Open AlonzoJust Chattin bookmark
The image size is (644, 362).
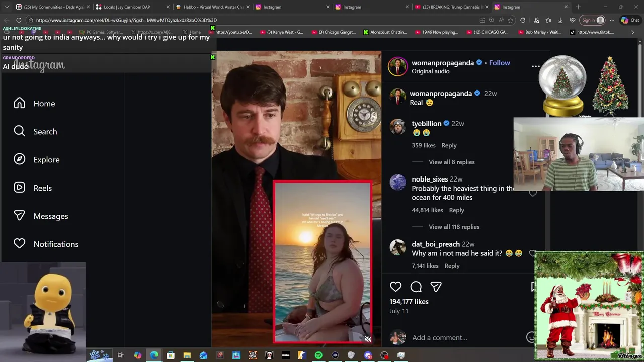point(385,32)
